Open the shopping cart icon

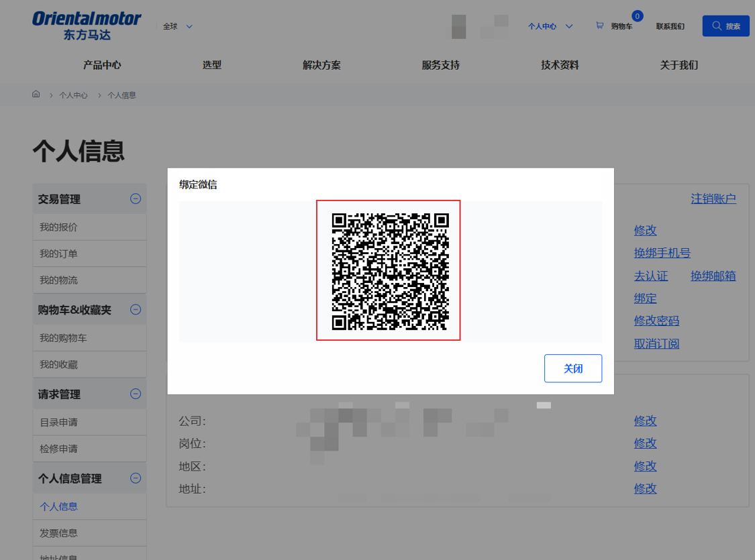tap(599, 26)
